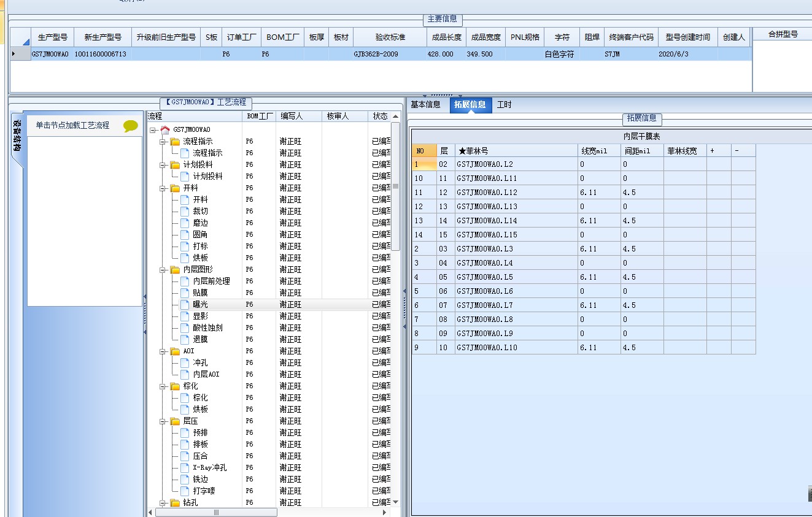Collapse the 钻孔 folder node

[x=164, y=503]
